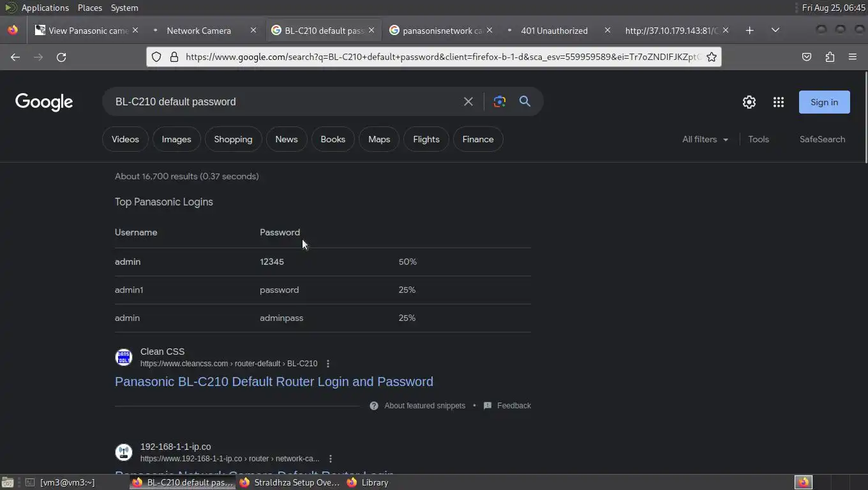
Task: Open the Firefox extensions menu
Action: [x=830, y=57]
